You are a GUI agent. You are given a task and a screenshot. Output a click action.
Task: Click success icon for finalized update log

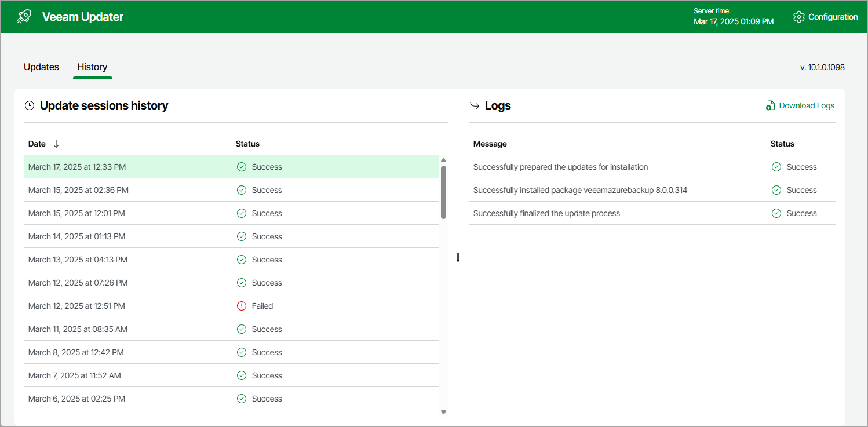click(776, 213)
